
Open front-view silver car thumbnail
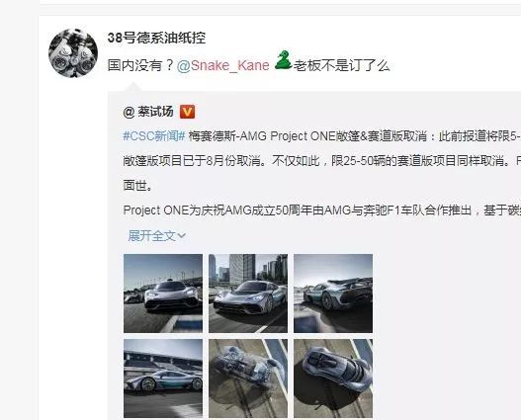(163, 294)
